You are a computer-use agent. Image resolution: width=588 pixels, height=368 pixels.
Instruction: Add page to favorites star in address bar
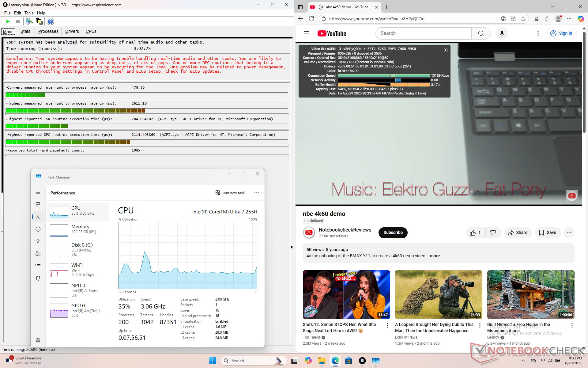(x=523, y=19)
